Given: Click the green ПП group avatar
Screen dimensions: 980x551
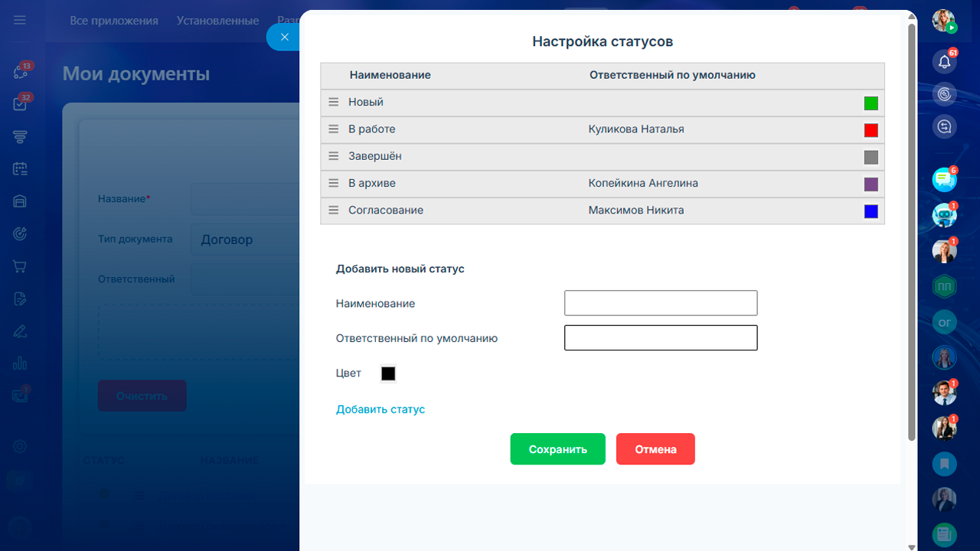Looking at the screenshot, I should coord(945,287).
